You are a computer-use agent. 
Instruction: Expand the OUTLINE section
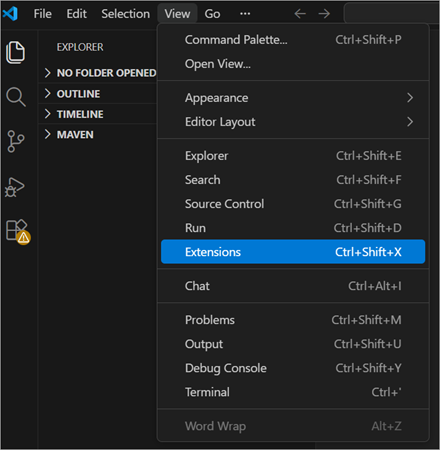point(99,94)
